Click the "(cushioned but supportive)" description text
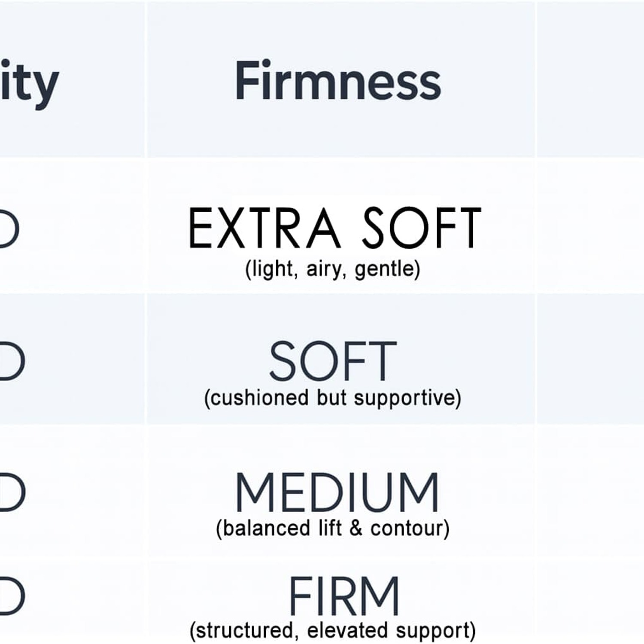Image resolution: width=644 pixels, height=644 pixels. pyautogui.click(x=333, y=398)
